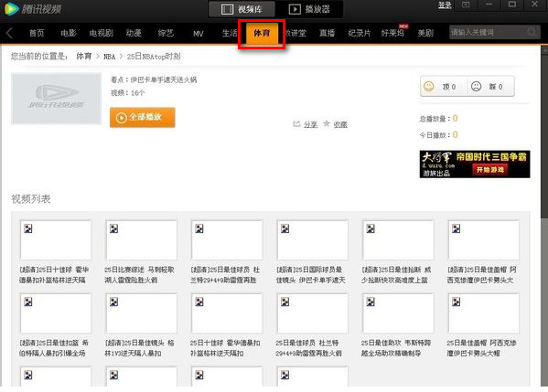The height and width of the screenshot is (392, 548).
Task: Open the 25日比赛综述 video thumbnail
Action: pos(142,240)
